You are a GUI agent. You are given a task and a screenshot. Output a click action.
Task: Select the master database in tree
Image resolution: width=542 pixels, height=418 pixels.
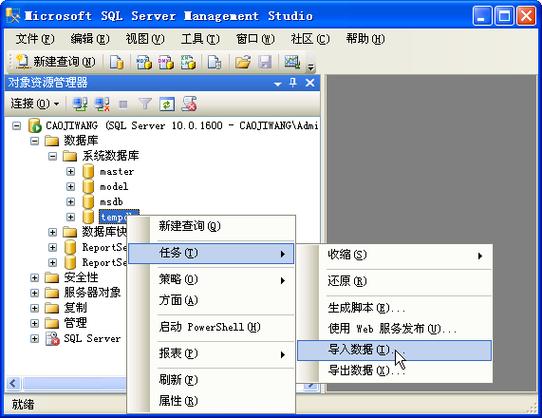coord(116,171)
